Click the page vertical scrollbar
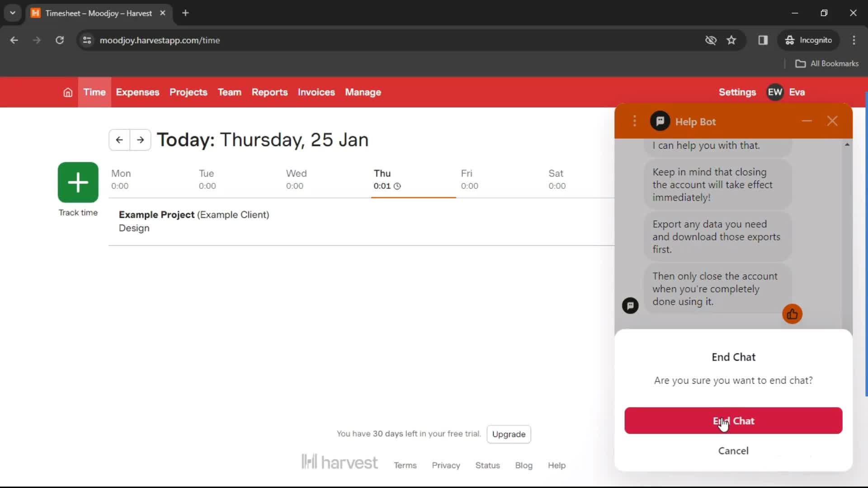This screenshot has width=868, height=488. [x=866, y=244]
